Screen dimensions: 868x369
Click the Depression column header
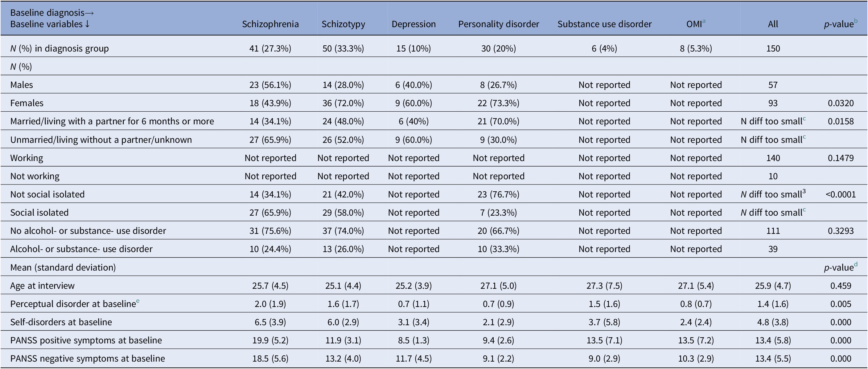tap(413, 24)
